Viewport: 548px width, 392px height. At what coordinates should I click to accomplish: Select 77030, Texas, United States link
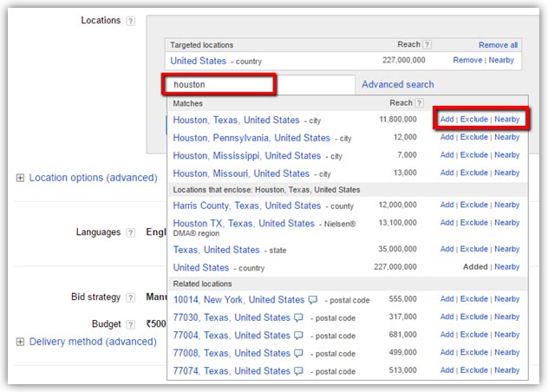click(x=232, y=318)
